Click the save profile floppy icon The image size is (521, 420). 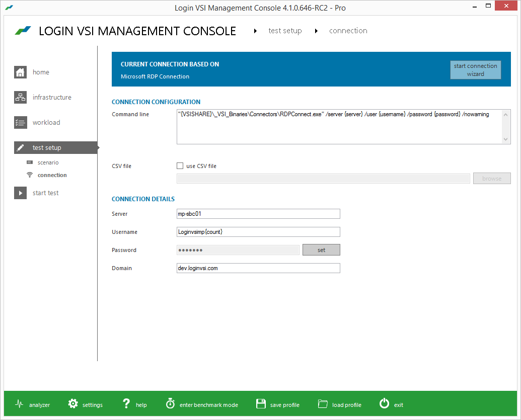(261, 404)
